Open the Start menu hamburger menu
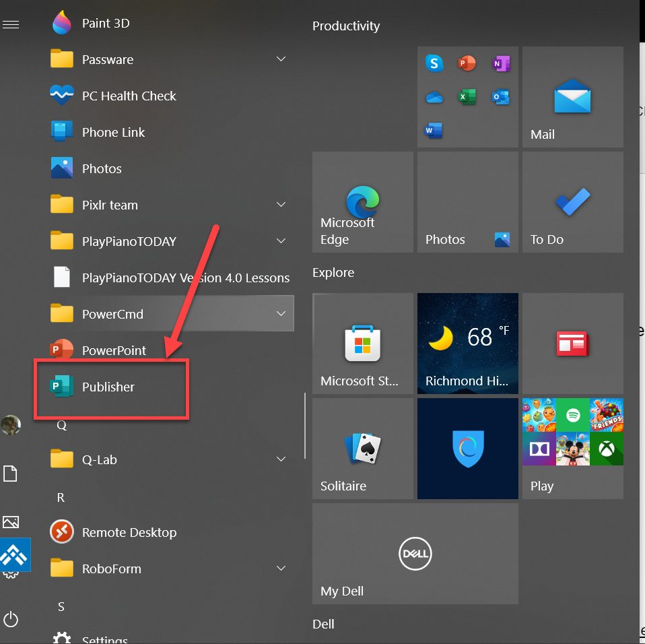 (11, 25)
